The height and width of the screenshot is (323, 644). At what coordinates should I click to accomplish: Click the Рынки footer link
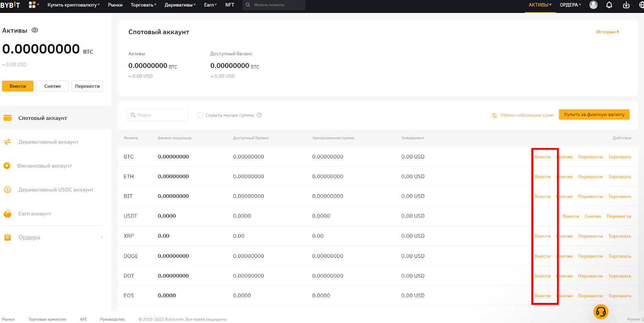click(x=8, y=319)
